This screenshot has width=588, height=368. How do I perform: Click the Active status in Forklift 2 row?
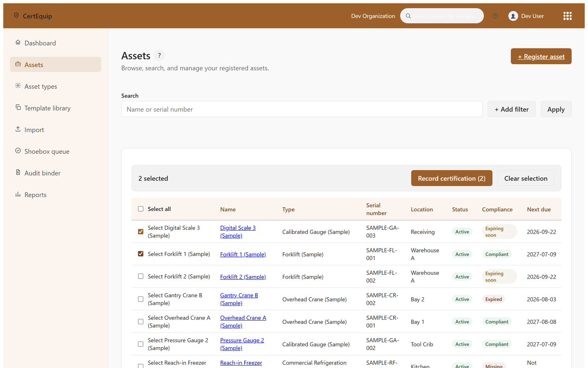tap(462, 277)
